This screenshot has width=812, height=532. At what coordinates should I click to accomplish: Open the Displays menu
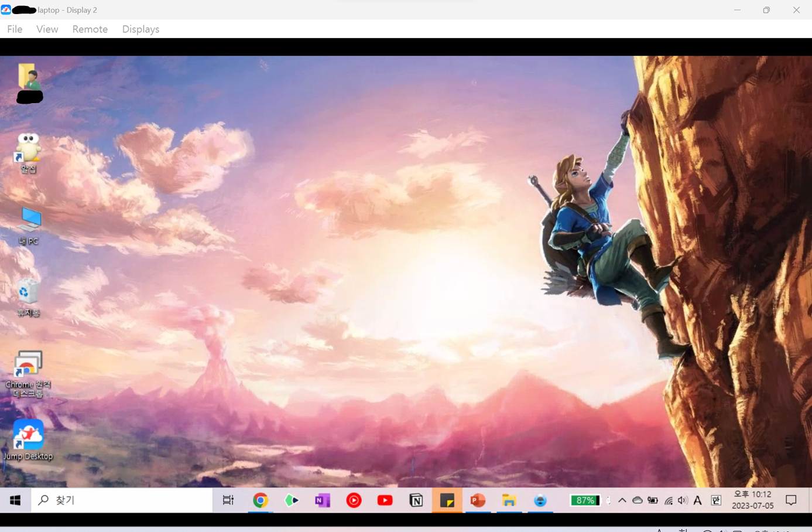click(141, 29)
